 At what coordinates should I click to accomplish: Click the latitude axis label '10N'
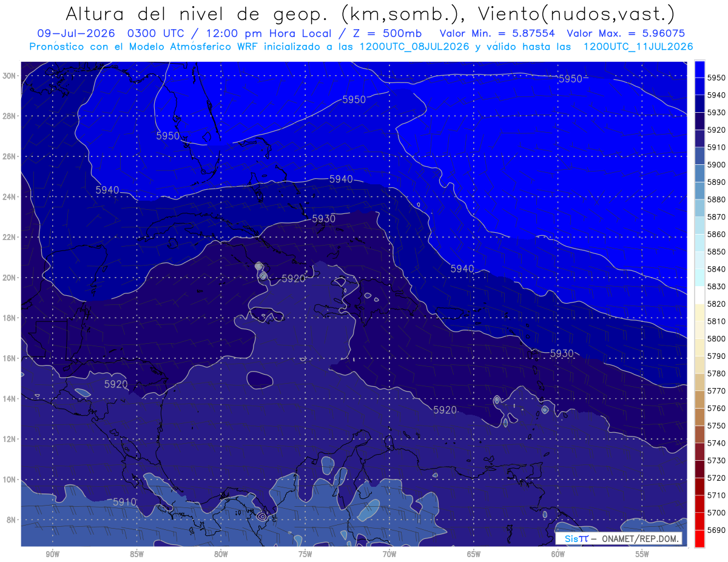pos(10,480)
